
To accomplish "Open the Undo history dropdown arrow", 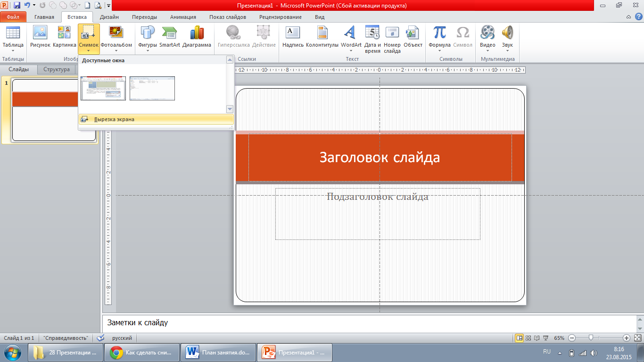I will 34,6.
